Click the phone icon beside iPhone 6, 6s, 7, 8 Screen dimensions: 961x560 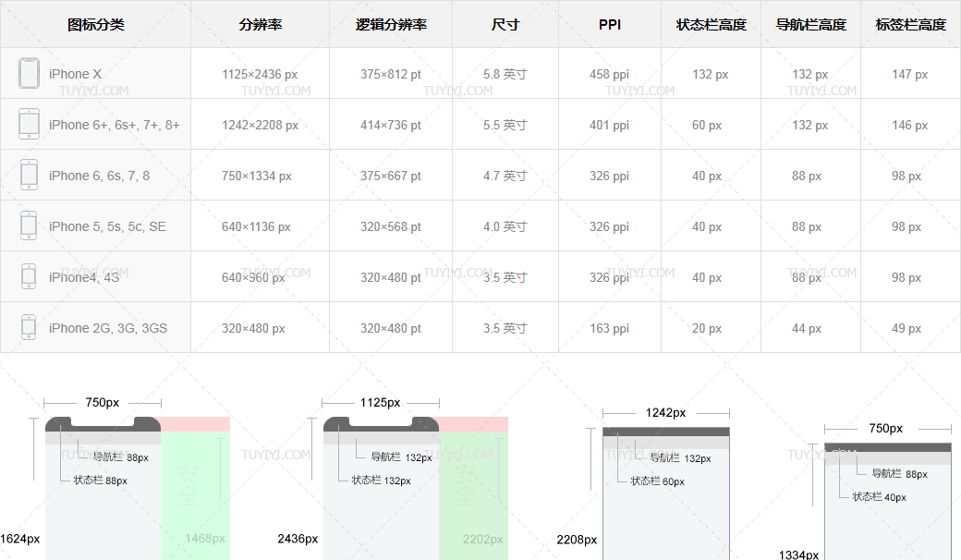[x=29, y=176]
